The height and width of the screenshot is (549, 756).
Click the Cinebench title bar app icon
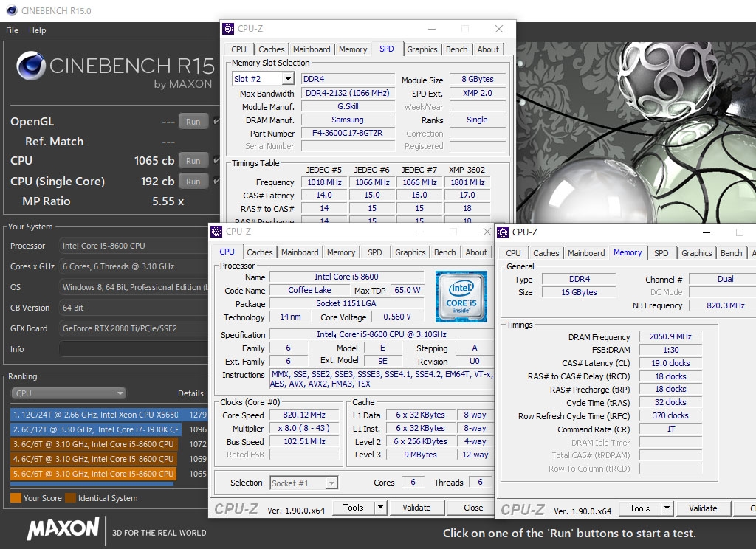pos(10,11)
